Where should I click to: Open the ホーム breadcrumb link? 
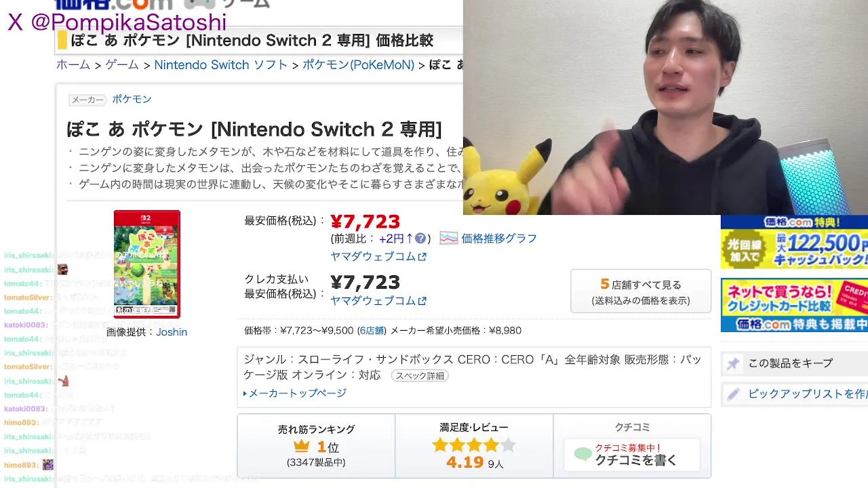(x=73, y=65)
